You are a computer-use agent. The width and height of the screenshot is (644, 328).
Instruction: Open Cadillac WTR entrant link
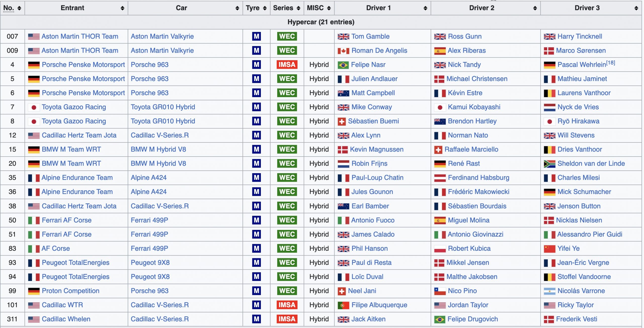click(62, 305)
